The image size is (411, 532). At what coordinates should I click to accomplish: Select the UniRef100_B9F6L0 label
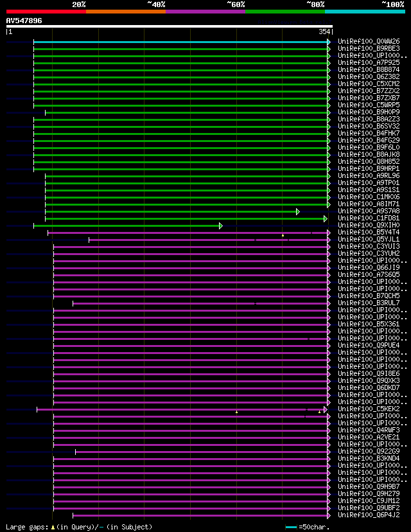coord(369,147)
